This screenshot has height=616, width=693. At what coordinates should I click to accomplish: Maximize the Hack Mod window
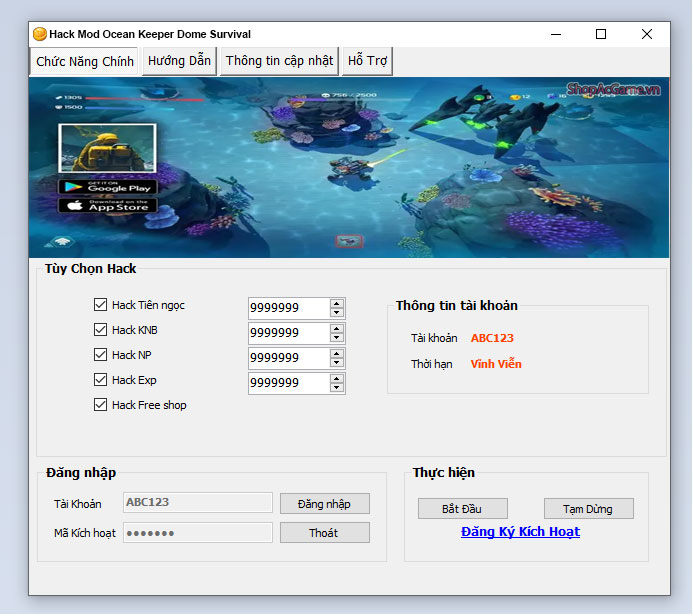[x=601, y=34]
